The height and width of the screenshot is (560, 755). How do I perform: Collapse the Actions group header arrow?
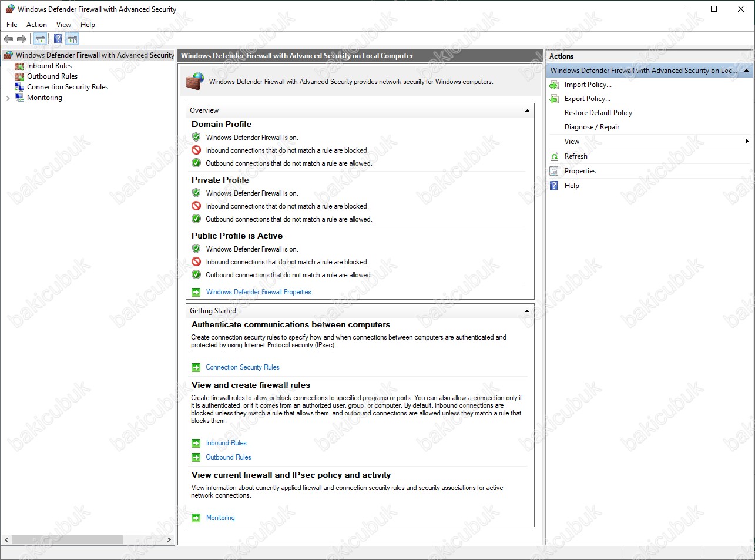pyautogui.click(x=746, y=71)
